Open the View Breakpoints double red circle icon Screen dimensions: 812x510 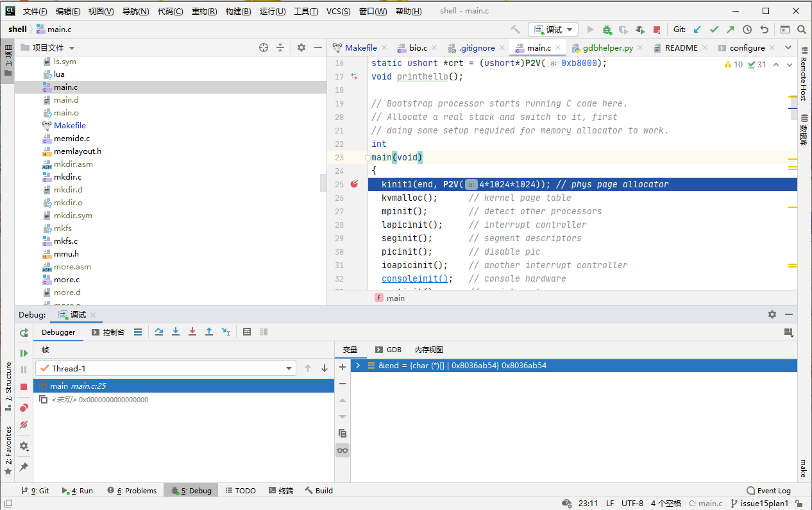pyautogui.click(x=24, y=407)
